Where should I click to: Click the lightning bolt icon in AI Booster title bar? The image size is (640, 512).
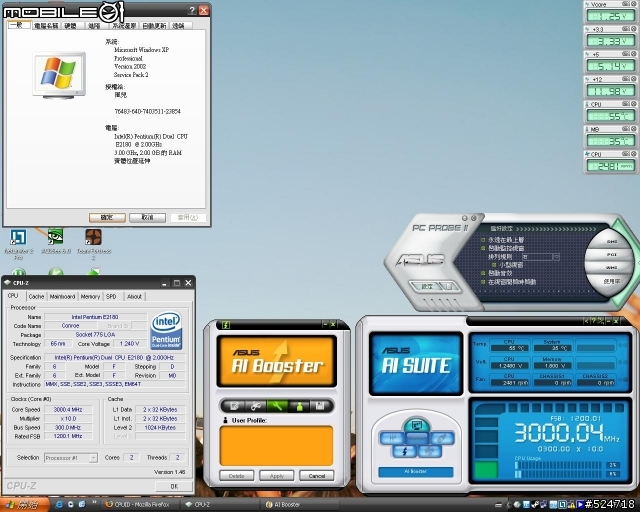pyautogui.click(x=226, y=325)
